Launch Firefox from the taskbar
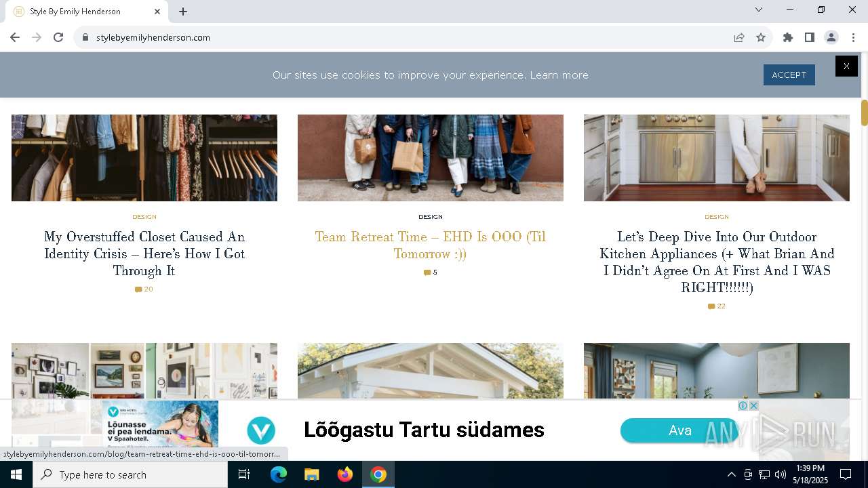Viewport: 868px width, 488px height. click(345, 474)
